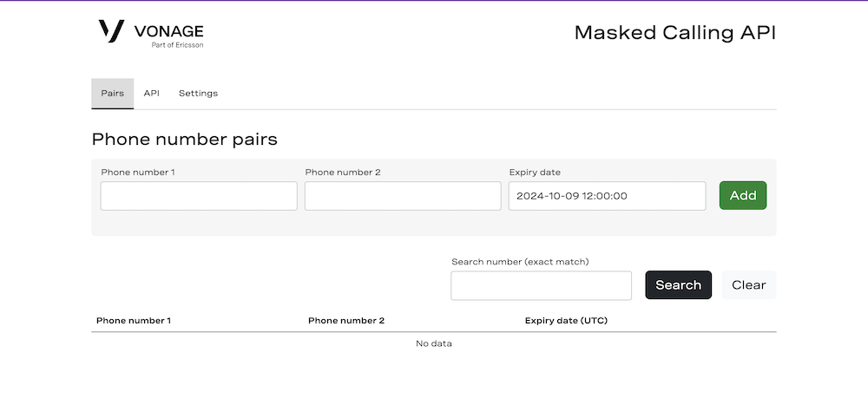Focus the Phone number 2 input field

point(403,196)
